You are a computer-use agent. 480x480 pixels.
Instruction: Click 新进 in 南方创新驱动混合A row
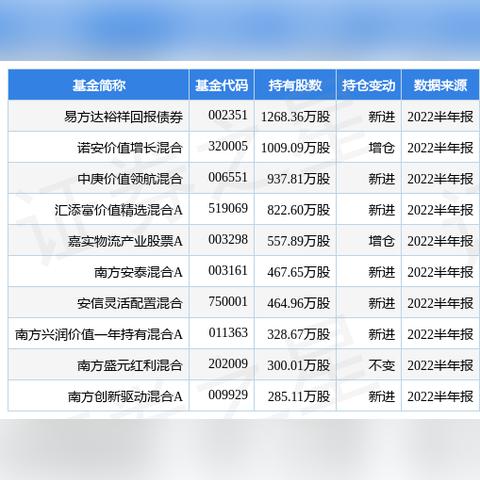tap(382, 397)
